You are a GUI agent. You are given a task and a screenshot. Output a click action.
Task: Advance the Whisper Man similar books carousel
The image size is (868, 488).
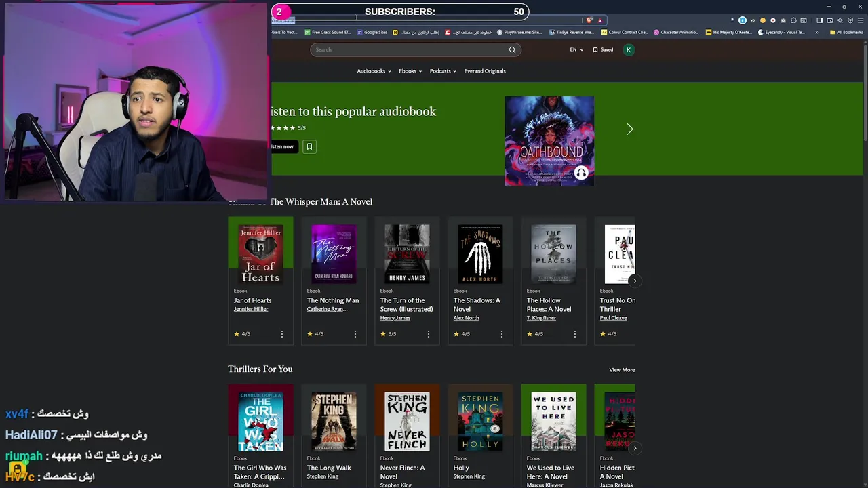tap(635, 281)
